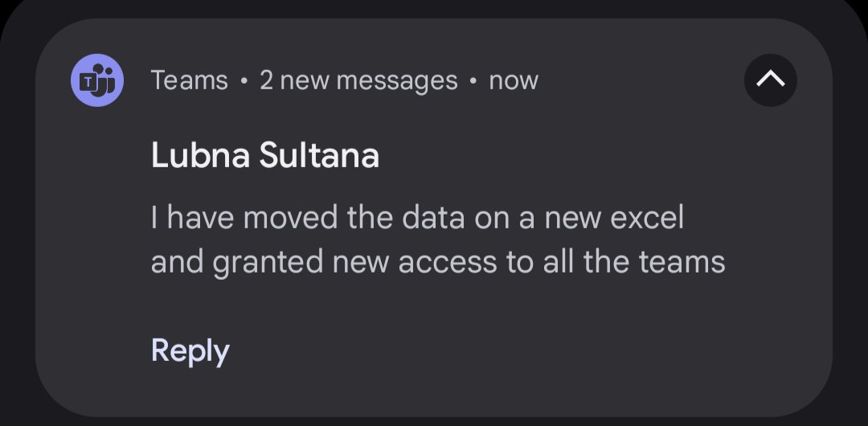Click the white "T" inside the Teams logo
868x426 pixels.
[88, 80]
